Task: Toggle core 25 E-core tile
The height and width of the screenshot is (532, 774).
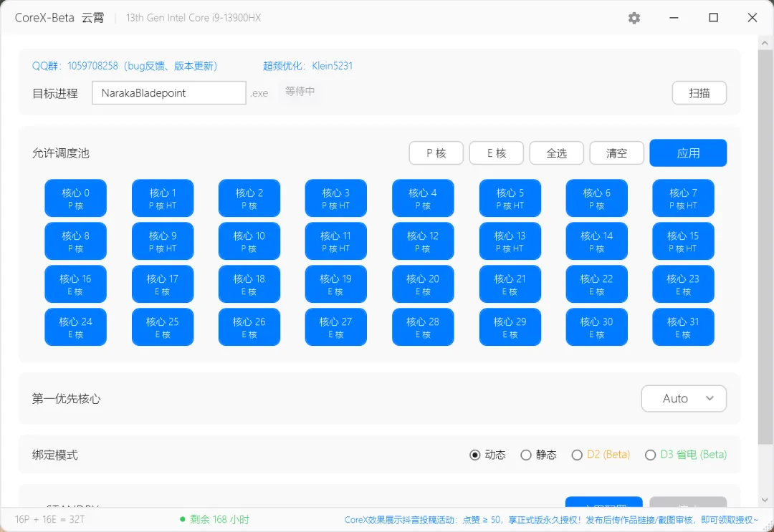Action: click(163, 327)
